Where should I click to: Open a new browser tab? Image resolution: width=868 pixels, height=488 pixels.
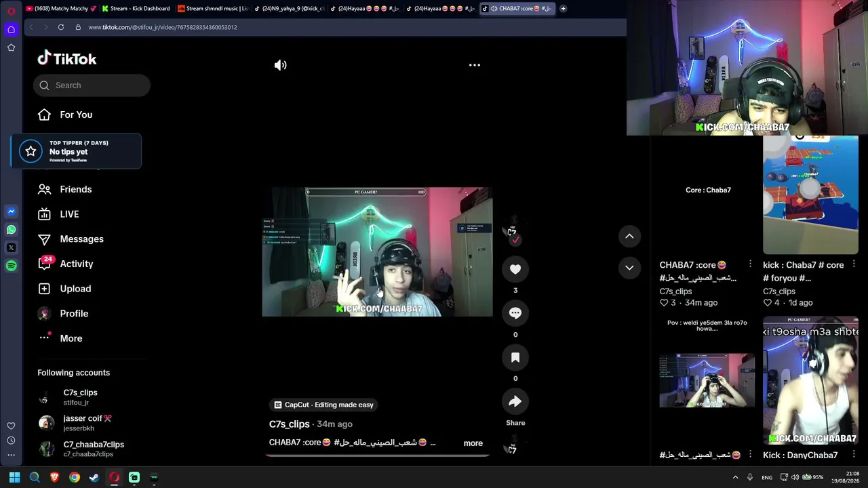tap(563, 9)
